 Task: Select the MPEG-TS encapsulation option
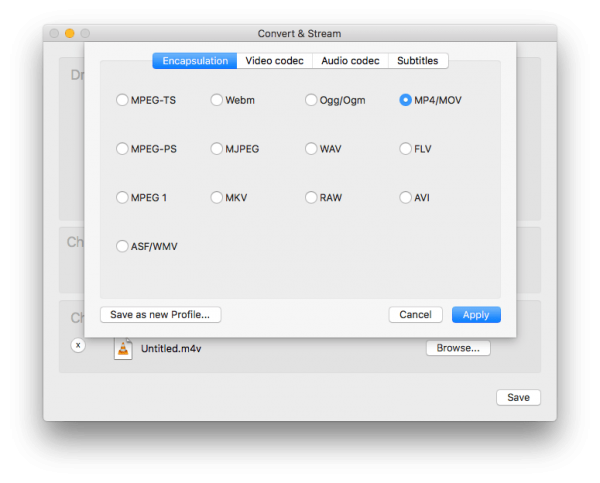point(123,100)
